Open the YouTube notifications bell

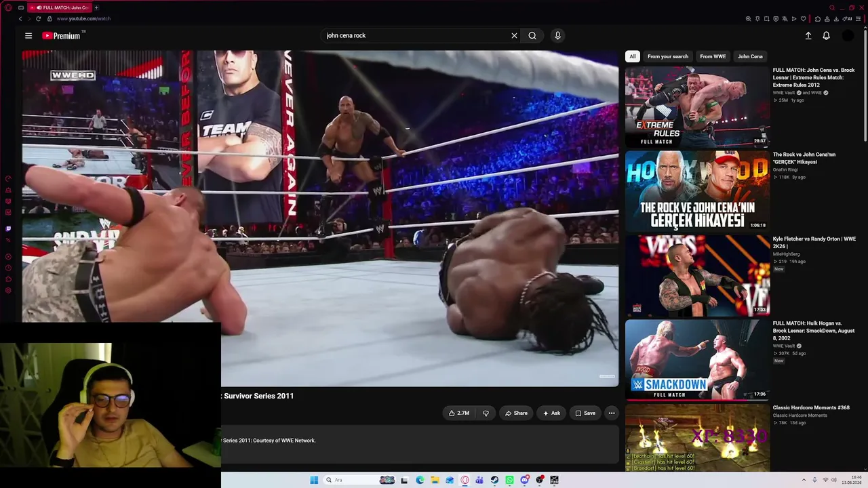826,36
